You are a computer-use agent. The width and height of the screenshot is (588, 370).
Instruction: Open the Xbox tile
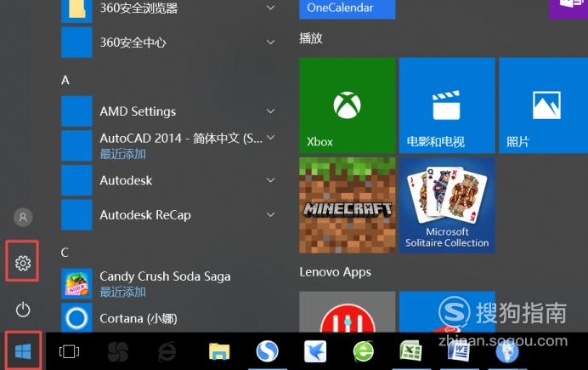click(x=348, y=105)
